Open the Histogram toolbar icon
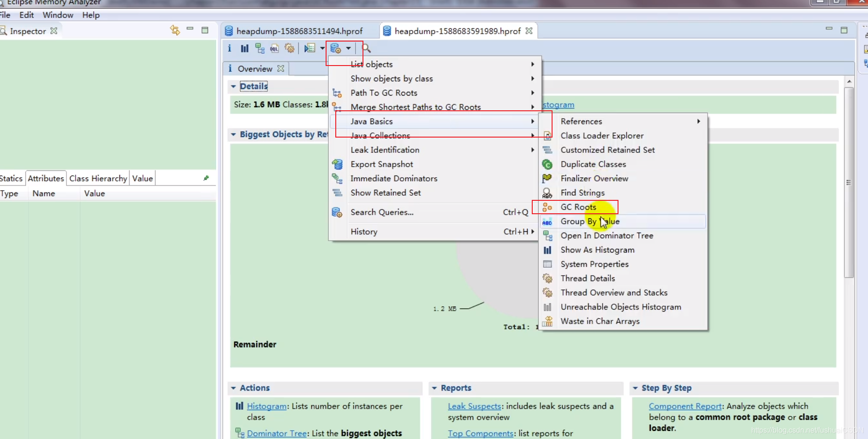The height and width of the screenshot is (439, 868). [x=245, y=48]
